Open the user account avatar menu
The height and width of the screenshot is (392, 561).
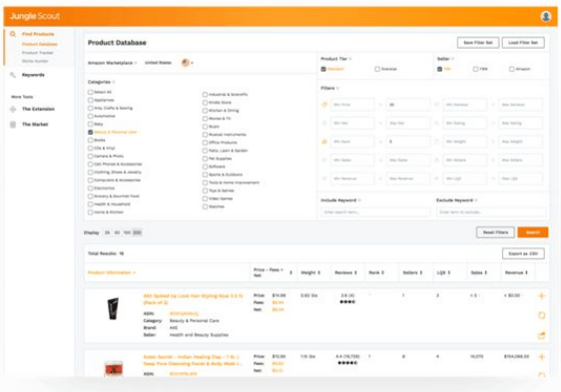pos(546,16)
